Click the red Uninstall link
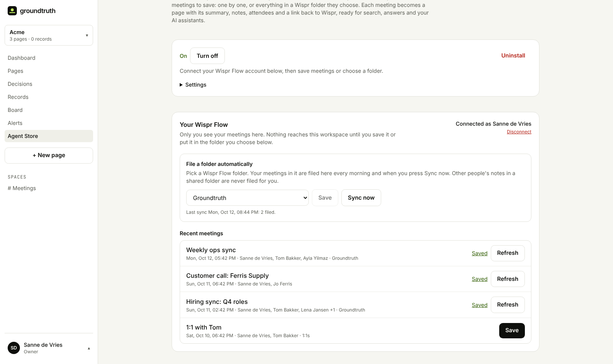 513,56
